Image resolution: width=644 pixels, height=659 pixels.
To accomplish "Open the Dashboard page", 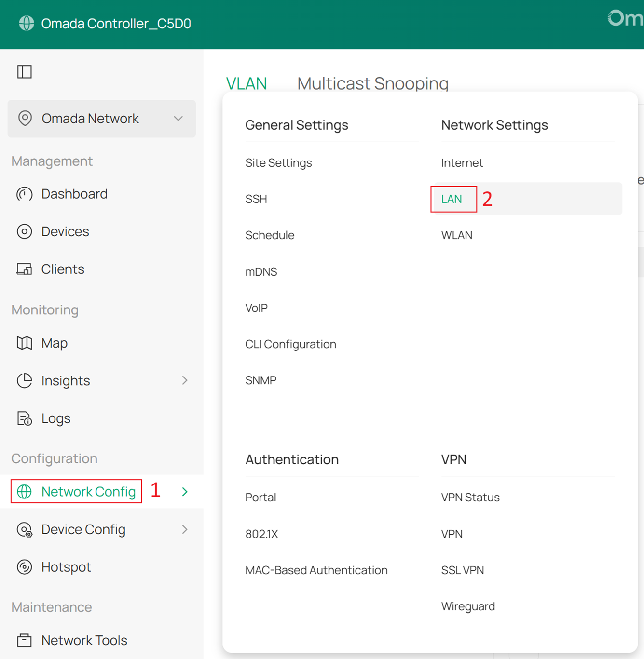I will click(x=74, y=194).
